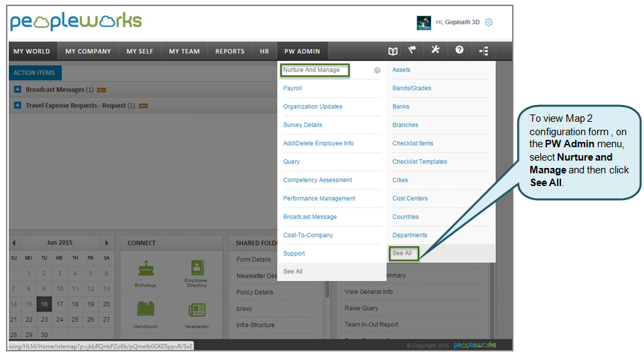
Task: Select June 16 in the calendar
Action: click(44, 304)
